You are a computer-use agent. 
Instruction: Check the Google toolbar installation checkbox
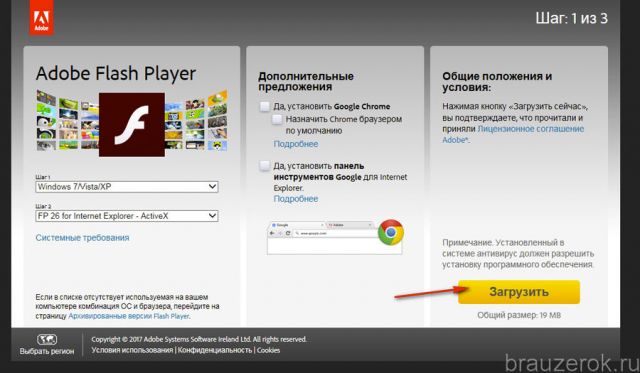coord(264,166)
